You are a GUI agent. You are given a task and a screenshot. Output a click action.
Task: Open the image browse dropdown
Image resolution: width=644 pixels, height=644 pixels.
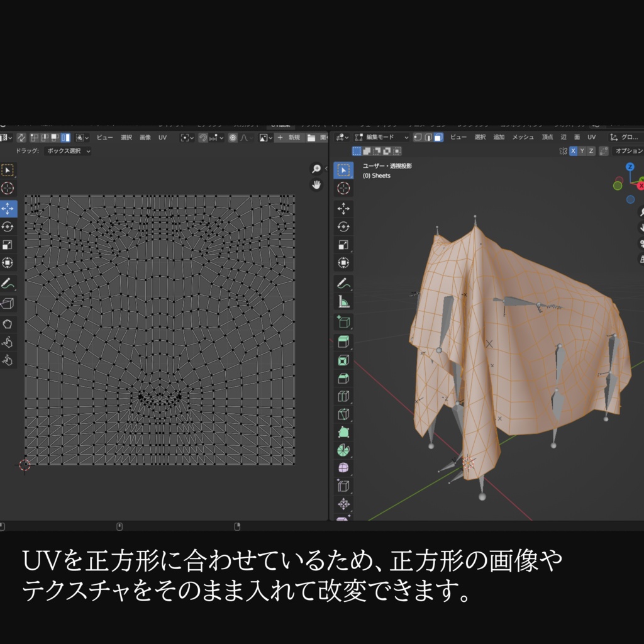click(266, 138)
